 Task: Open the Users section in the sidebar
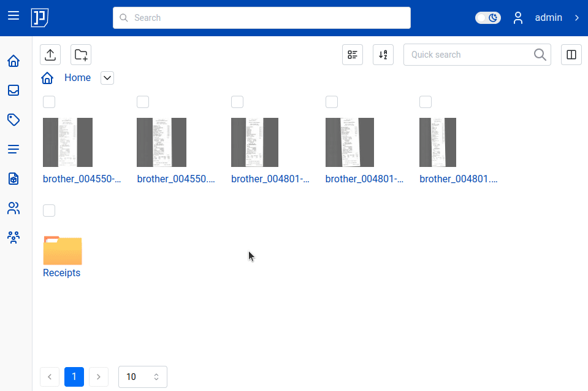[x=13, y=208]
